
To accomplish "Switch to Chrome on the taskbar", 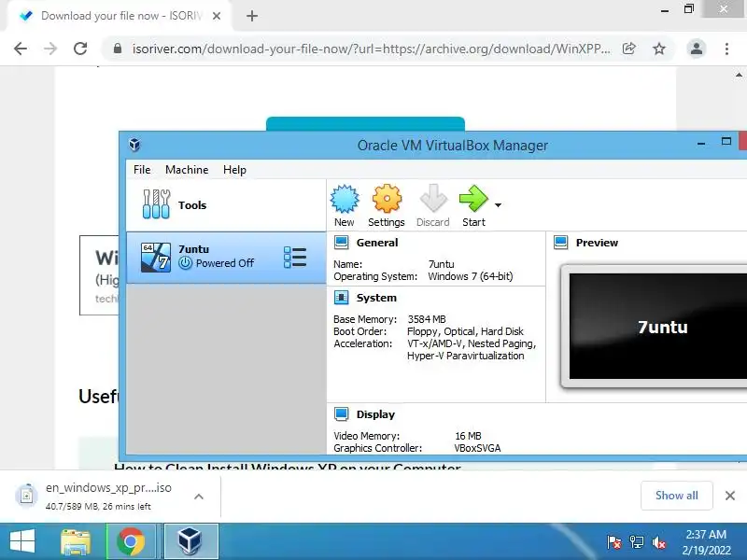I will pos(132,541).
